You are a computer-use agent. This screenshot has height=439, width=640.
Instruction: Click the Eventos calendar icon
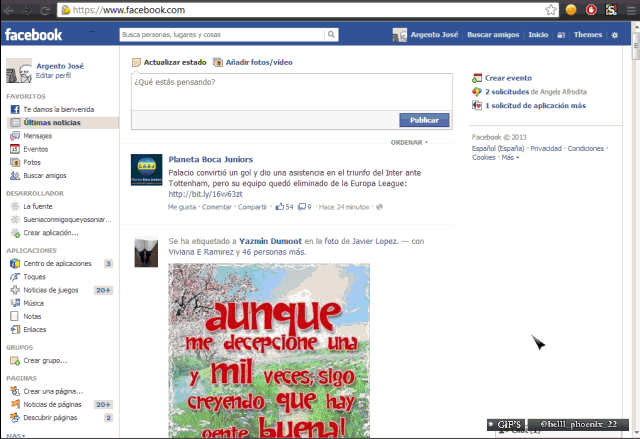pos(15,149)
